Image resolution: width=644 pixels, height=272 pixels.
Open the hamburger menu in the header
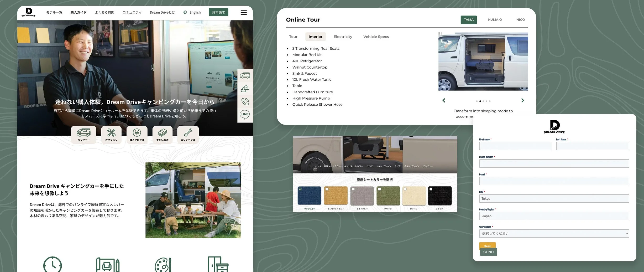click(244, 12)
